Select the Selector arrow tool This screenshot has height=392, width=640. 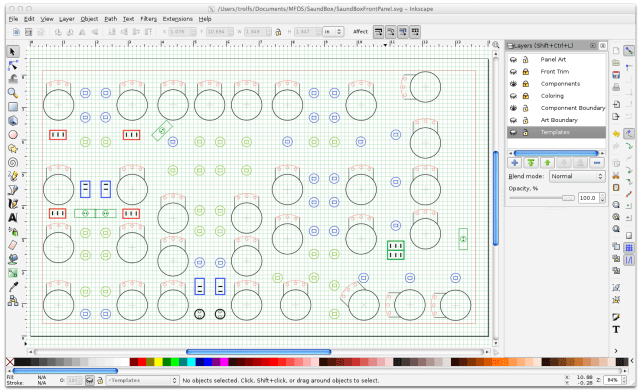[13, 52]
